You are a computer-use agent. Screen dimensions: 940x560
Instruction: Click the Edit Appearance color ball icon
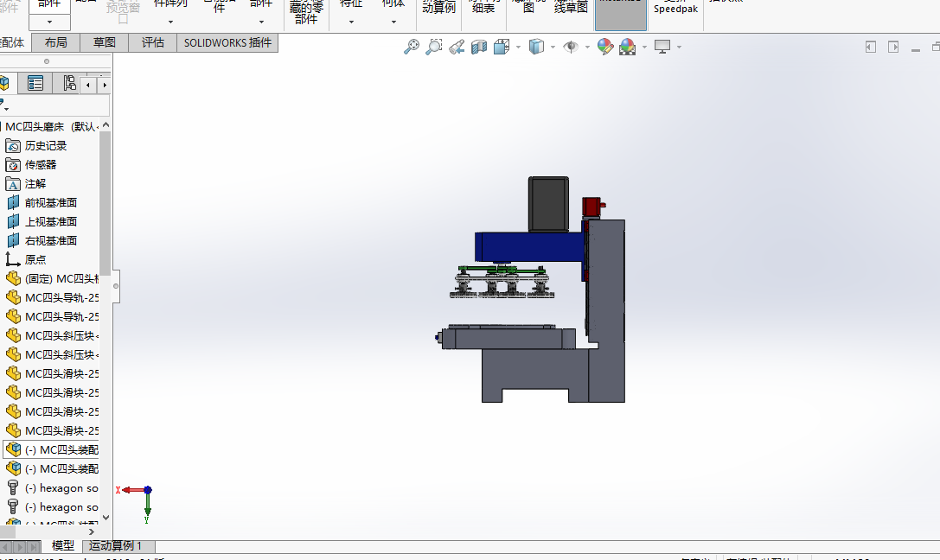pyautogui.click(x=605, y=47)
